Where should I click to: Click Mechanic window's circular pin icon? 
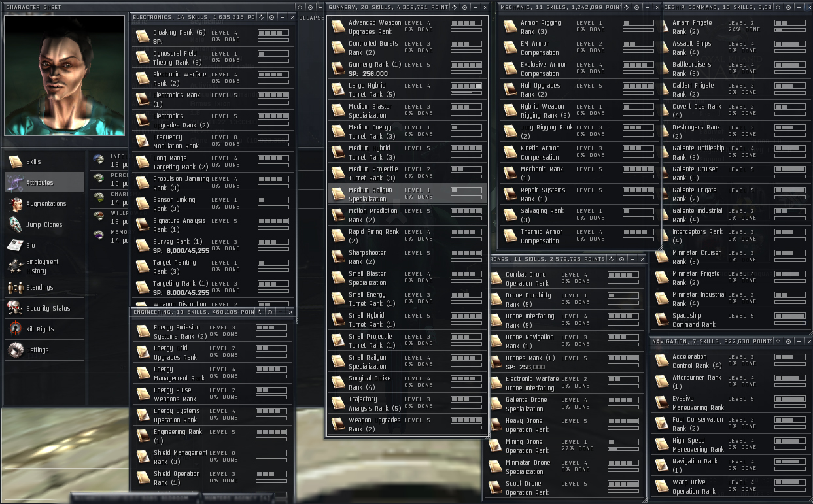(636, 7)
